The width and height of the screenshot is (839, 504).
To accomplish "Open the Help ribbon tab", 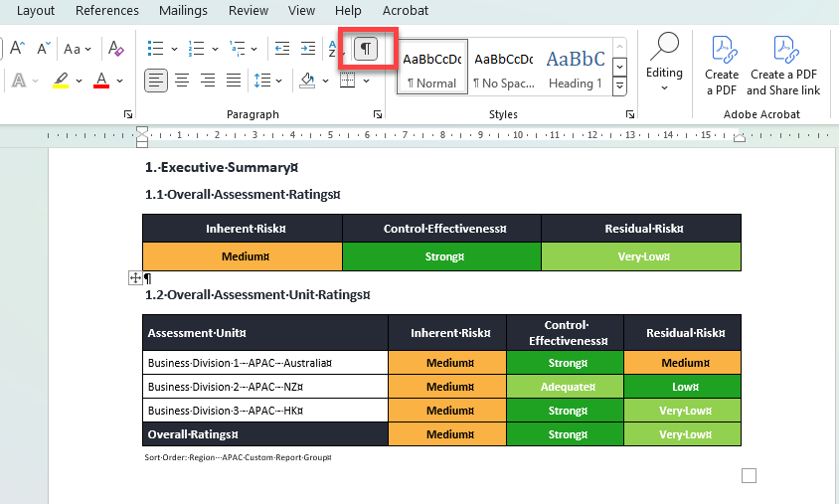I will tap(348, 10).
